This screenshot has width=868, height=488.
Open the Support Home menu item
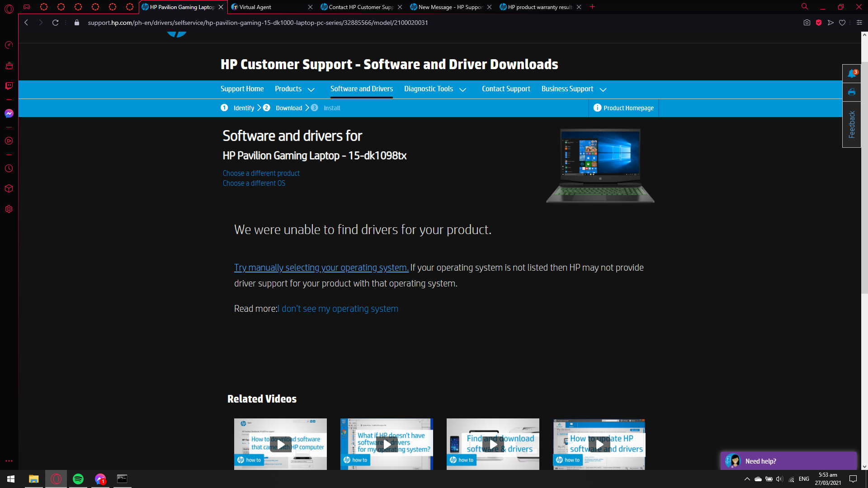click(242, 89)
